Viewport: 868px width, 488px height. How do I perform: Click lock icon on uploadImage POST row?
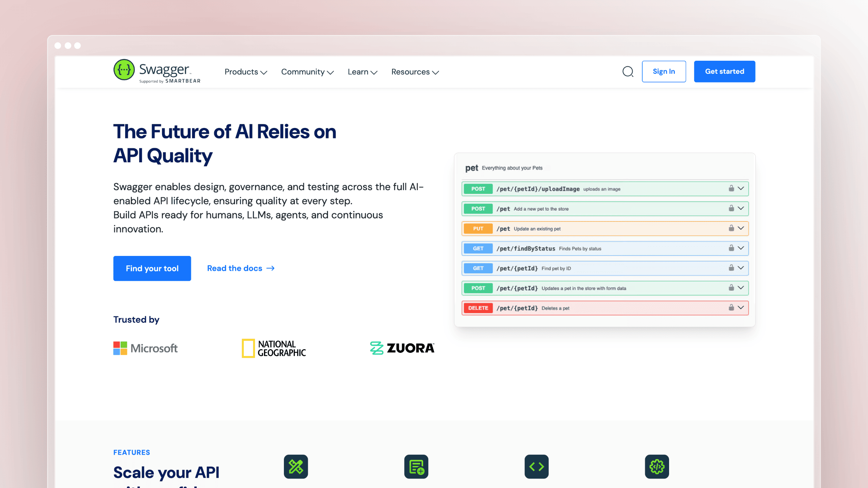(x=731, y=188)
